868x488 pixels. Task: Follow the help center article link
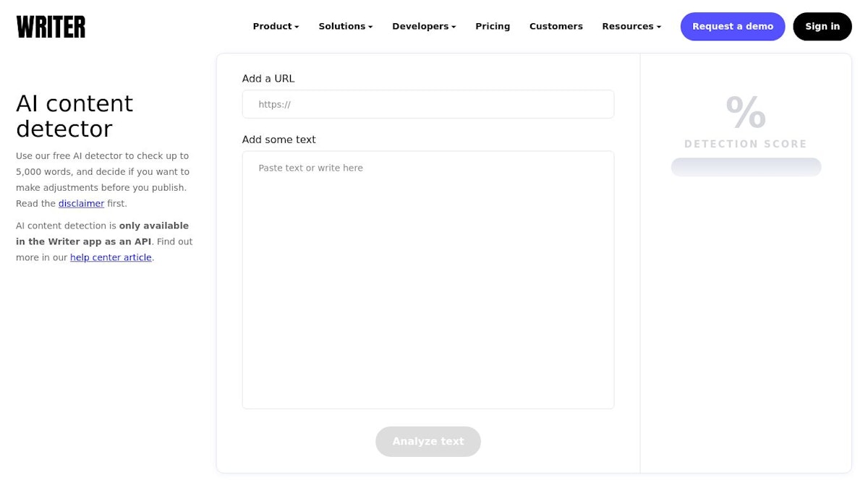pyautogui.click(x=111, y=257)
